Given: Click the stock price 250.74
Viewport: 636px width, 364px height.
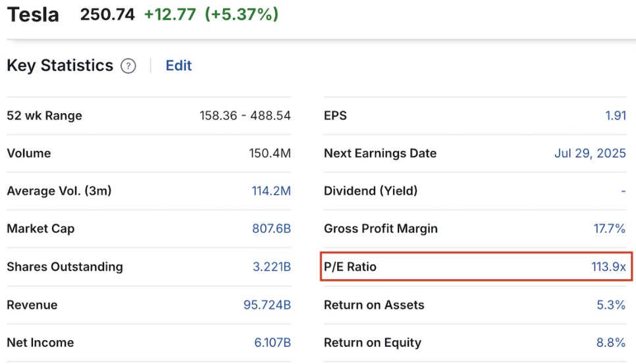Looking at the screenshot, I should pyautogui.click(x=107, y=14).
